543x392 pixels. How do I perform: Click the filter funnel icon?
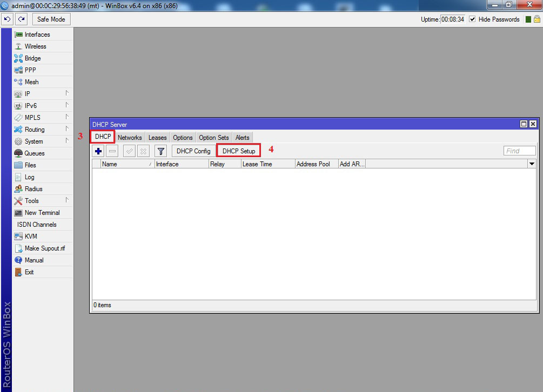(160, 151)
